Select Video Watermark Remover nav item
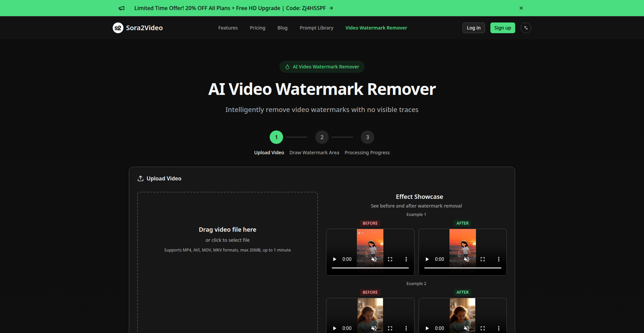The height and width of the screenshot is (333, 644). (376, 28)
